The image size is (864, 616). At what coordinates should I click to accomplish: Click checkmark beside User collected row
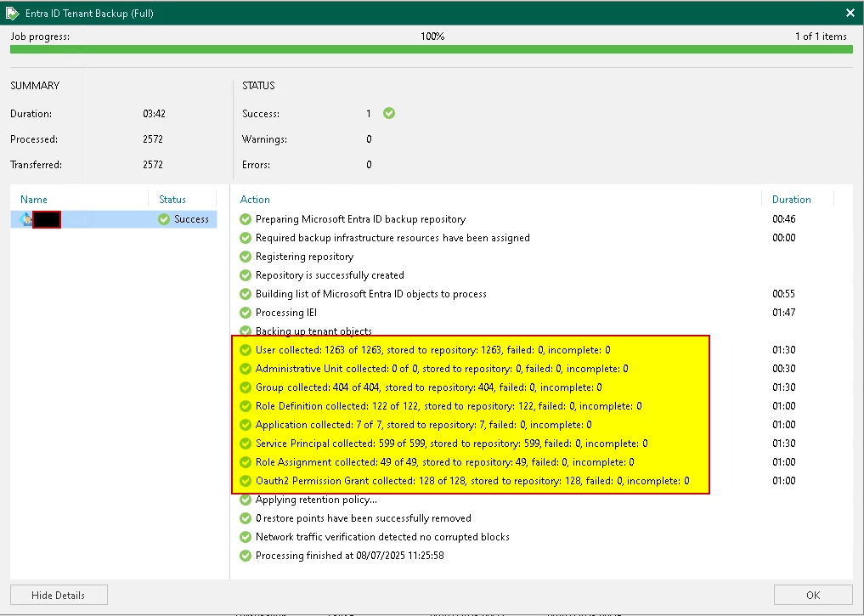point(246,350)
